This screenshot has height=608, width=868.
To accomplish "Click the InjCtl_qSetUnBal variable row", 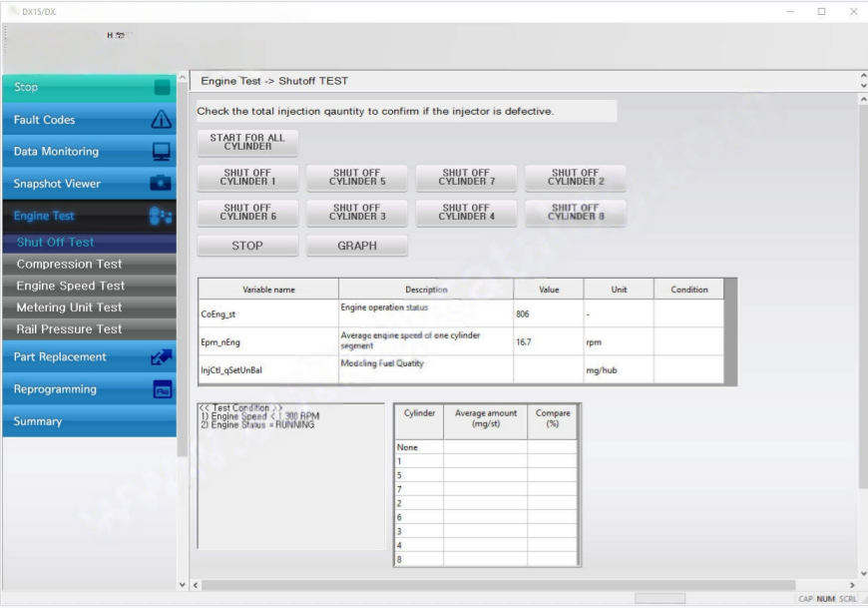I will [267, 370].
